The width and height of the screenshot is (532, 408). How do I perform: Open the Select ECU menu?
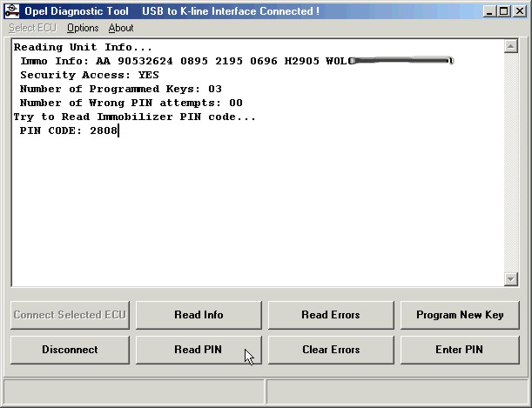click(x=32, y=28)
